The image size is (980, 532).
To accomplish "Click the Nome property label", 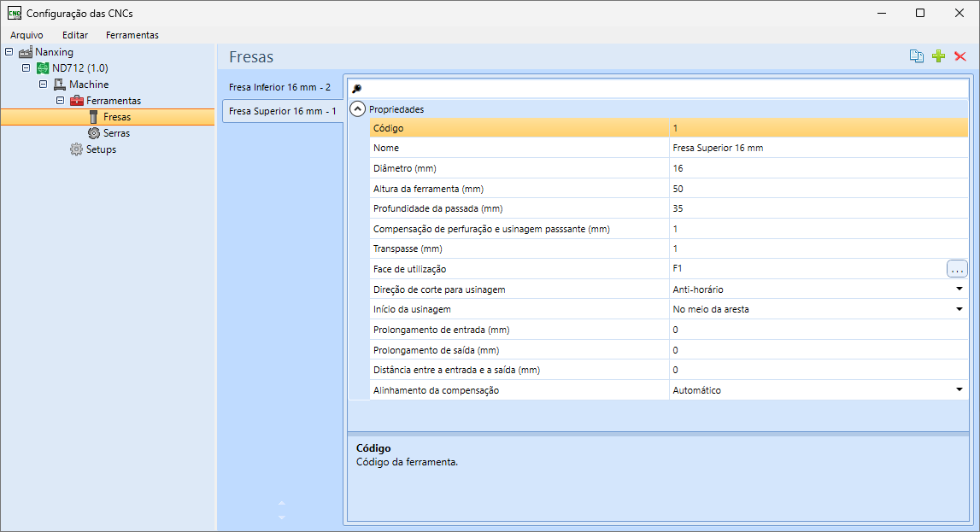I will coord(385,148).
